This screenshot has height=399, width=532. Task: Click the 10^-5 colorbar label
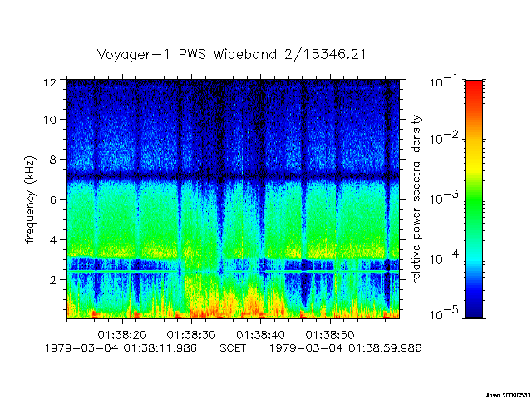point(444,314)
